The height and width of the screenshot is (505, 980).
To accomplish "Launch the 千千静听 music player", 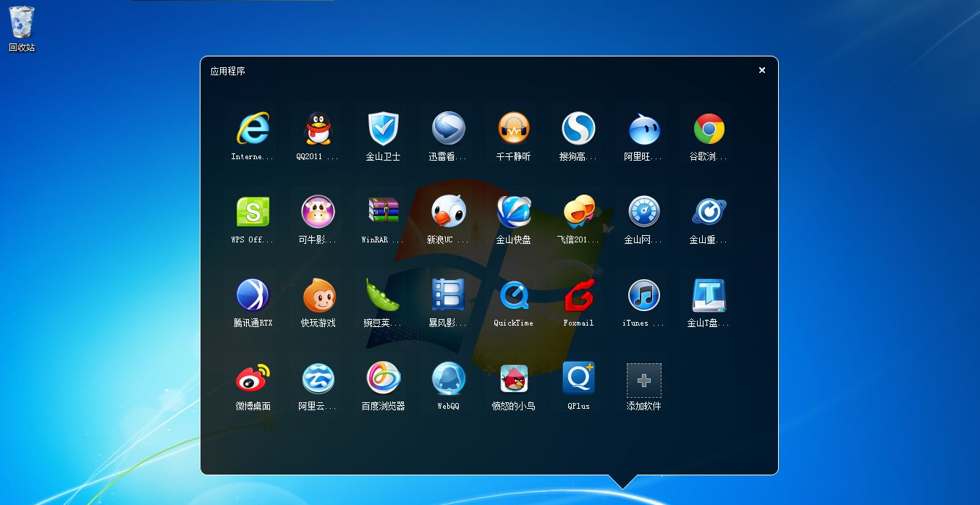I will [x=513, y=130].
